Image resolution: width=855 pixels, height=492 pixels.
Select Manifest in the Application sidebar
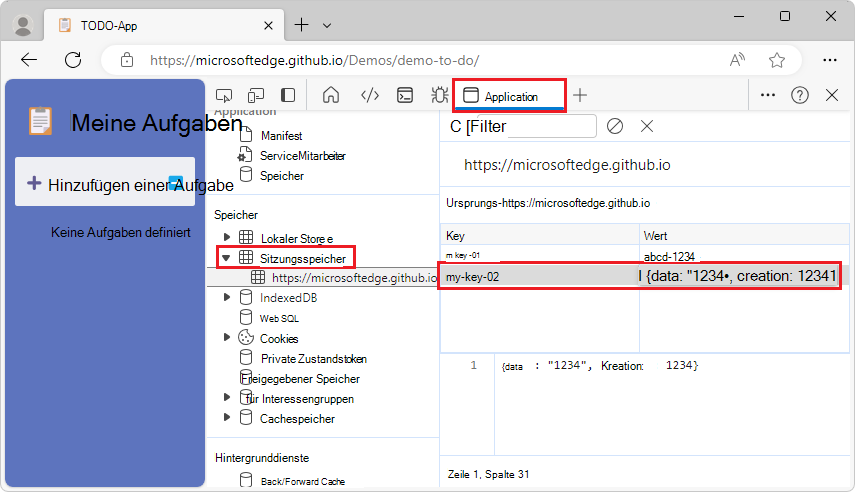coord(281,135)
